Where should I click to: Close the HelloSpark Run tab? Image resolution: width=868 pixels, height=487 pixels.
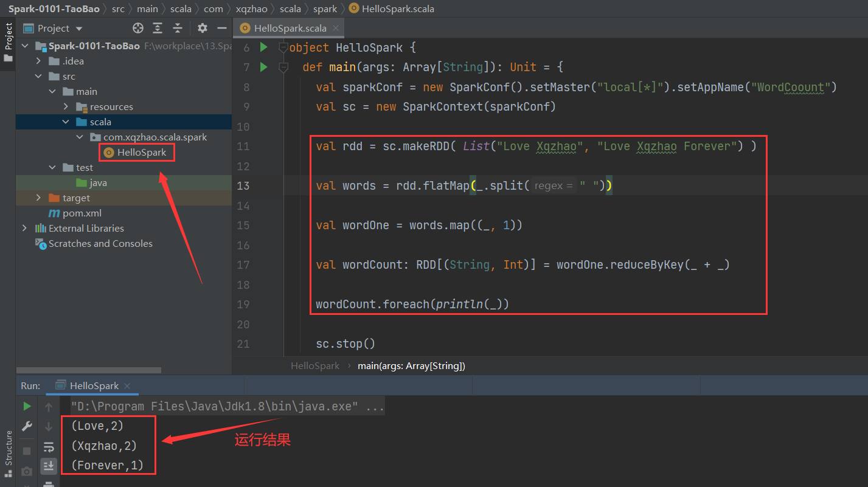(127, 386)
